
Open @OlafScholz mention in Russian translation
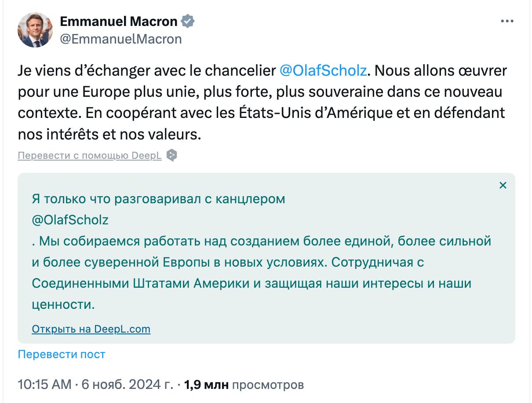click(70, 220)
